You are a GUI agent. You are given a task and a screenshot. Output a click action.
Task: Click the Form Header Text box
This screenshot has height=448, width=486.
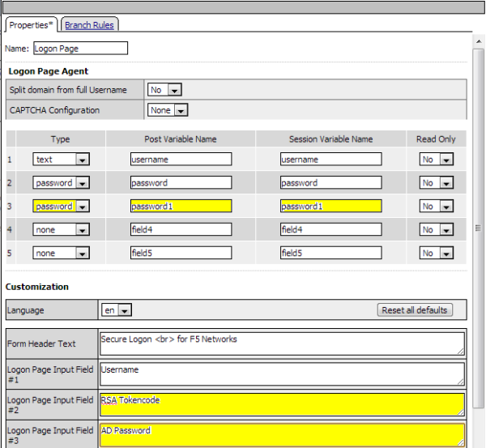tap(282, 343)
